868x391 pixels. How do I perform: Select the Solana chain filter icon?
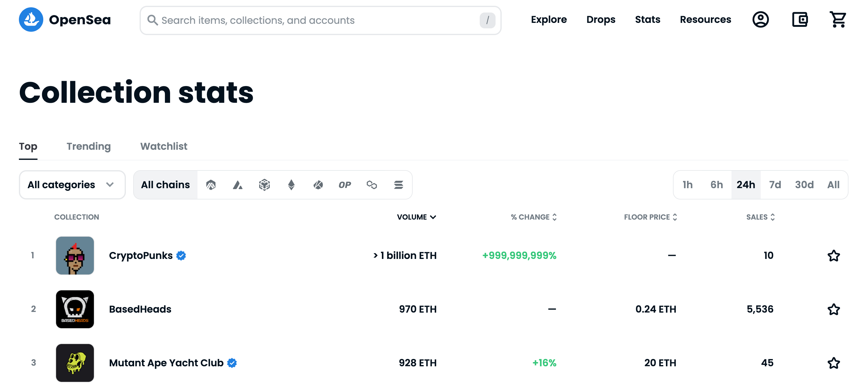pos(398,185)
